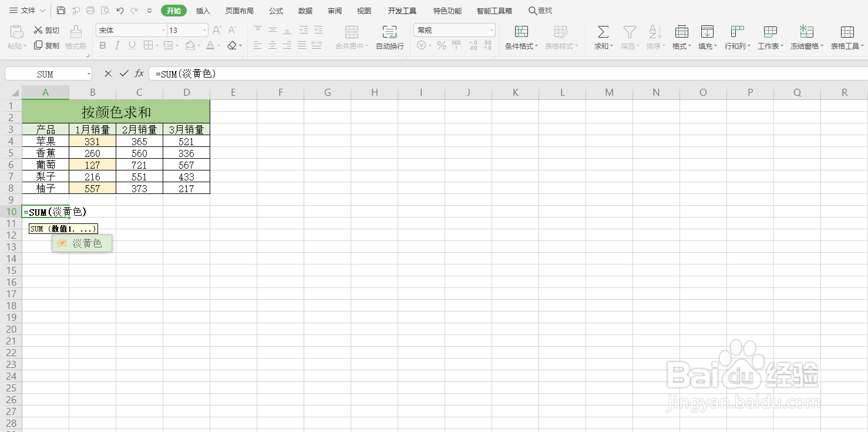Open Print Preview from quick access toolbar
Screen dimensions: 868x432
pos(105,11)
